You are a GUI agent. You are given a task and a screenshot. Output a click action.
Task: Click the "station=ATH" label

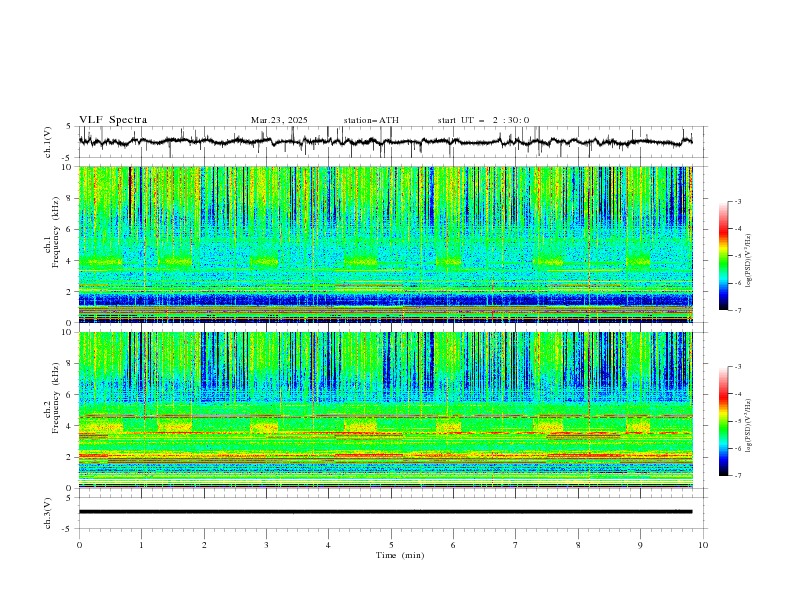[371, 120]
